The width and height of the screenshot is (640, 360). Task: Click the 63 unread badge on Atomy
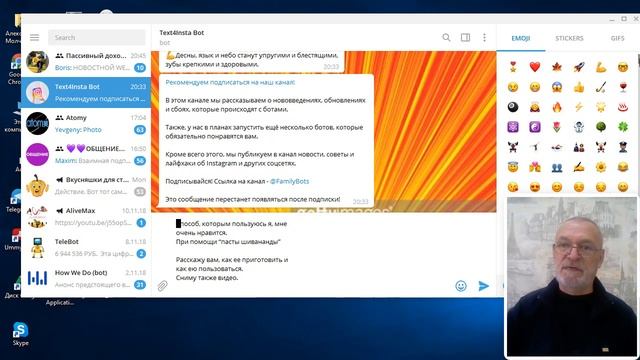pos(140,130)
